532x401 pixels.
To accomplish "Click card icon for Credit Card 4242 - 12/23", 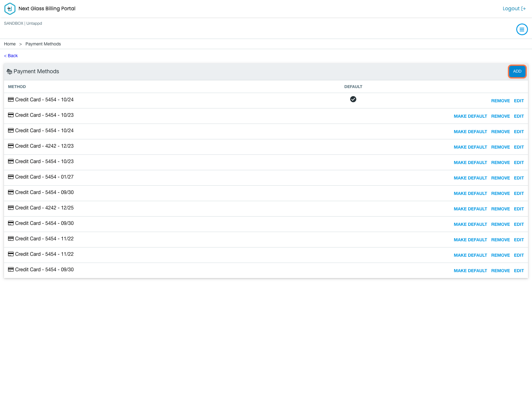I will [x=11, y=146].
